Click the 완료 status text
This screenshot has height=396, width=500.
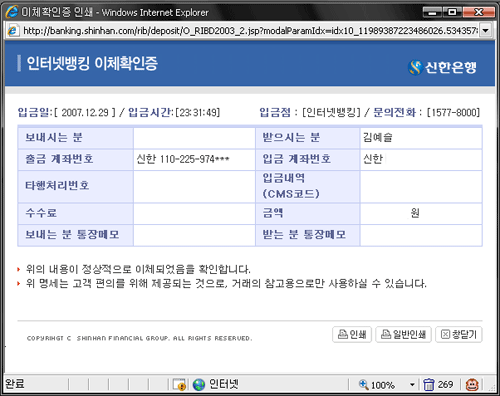[15, 384]
